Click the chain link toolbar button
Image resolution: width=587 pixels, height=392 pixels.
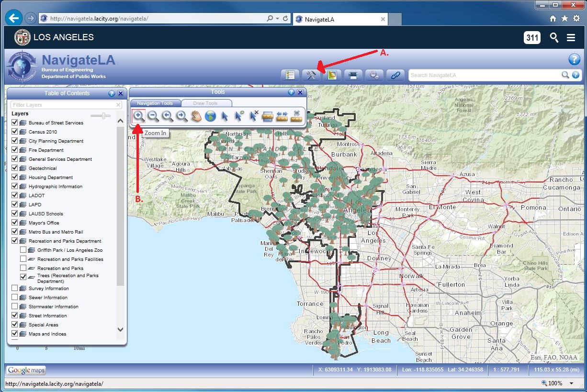395,75
